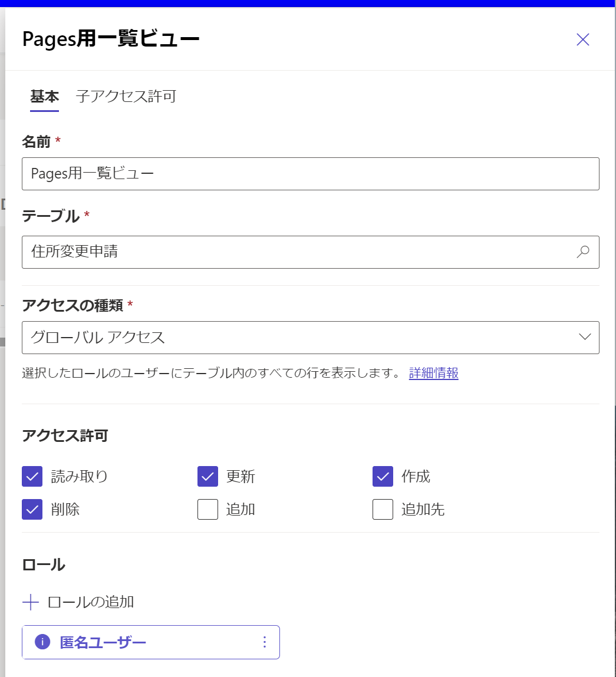Focus the テーブル field showing 住所変更申請
The image size is (616, 677).
click(x=295, y=252)
